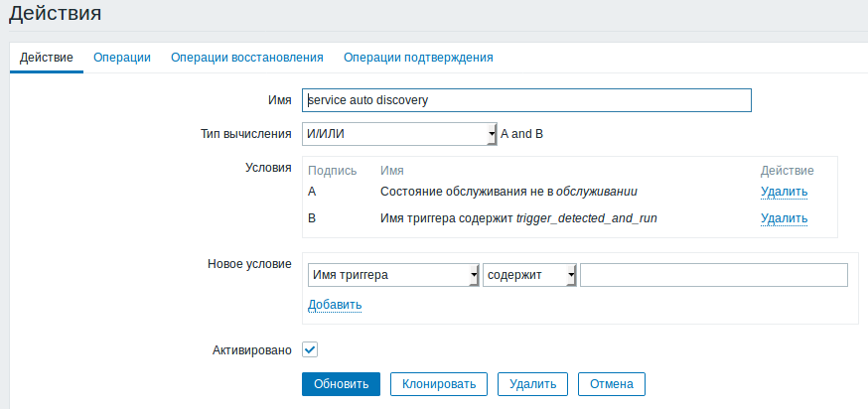The image size is (868, 409).
Task: Click the Отмена button
Action: tap(612, 383)
